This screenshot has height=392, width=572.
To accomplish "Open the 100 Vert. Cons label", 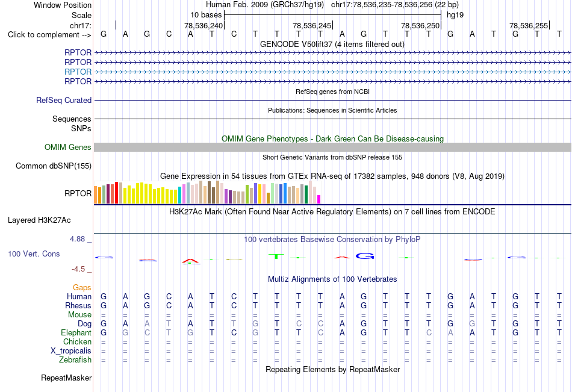I will tap(34, 254).
